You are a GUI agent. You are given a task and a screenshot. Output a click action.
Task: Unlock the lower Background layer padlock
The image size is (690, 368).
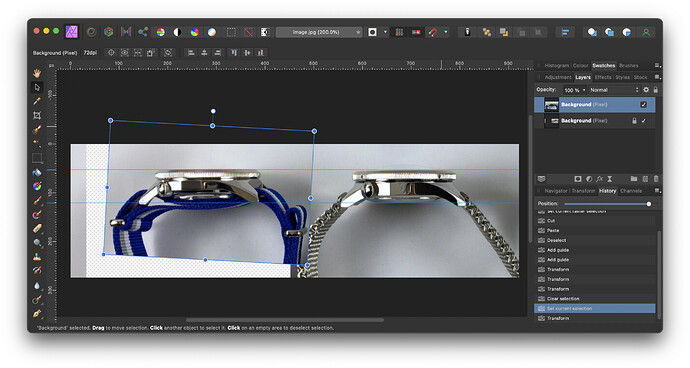tap(634, 121)
